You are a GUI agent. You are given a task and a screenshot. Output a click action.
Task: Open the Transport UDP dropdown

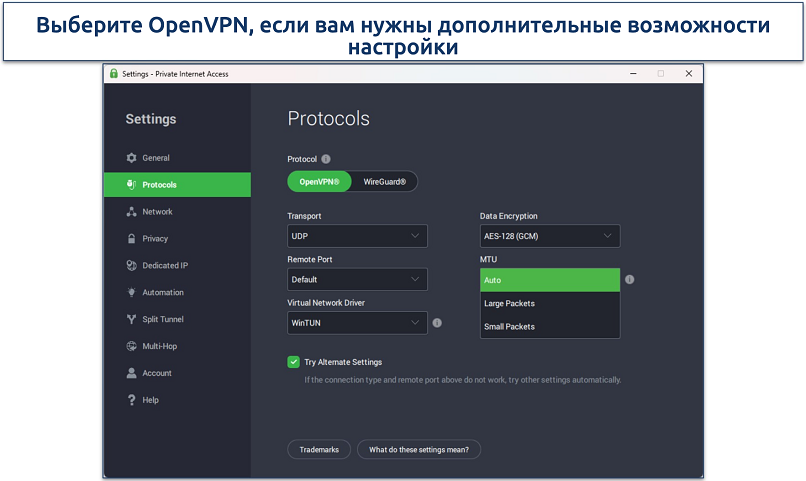click(357, 236)
